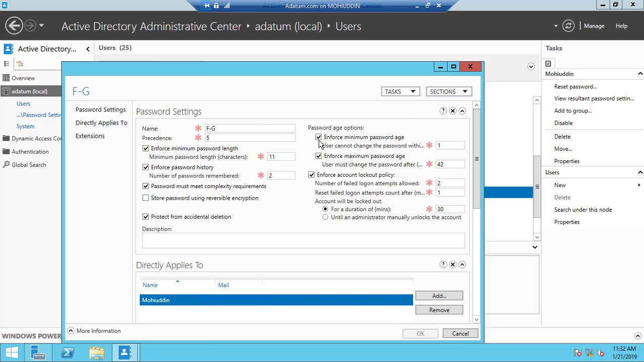
Task: Toggle Enforce maximum password age checkbox
Action: (318, 156)
